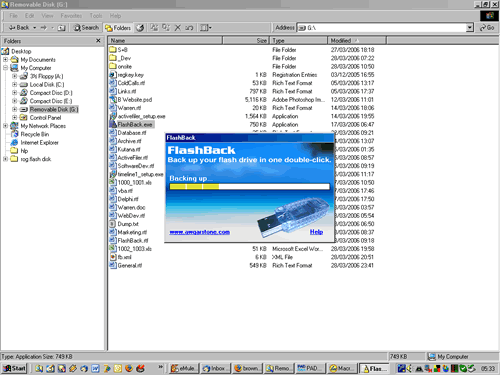Delete selected file with X icon
This screenshot has width=500, height=375.
tap(178, 28)
